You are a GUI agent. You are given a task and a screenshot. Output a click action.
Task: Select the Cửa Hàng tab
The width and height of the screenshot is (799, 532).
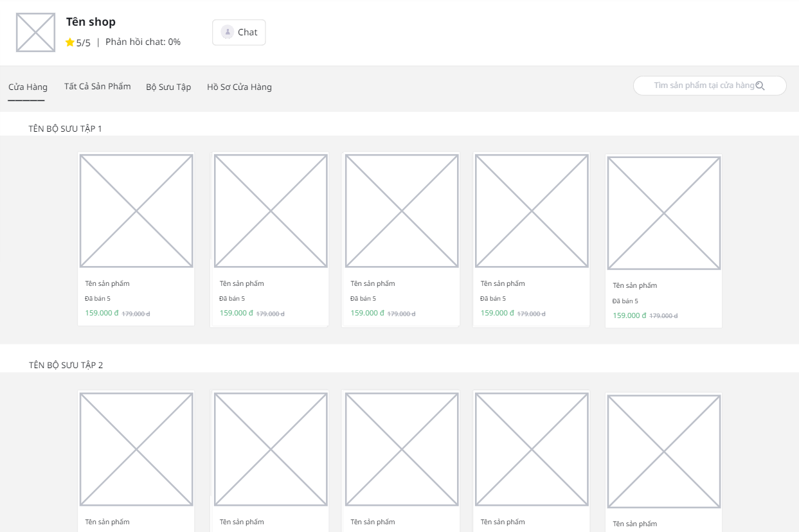pos(28,87)
